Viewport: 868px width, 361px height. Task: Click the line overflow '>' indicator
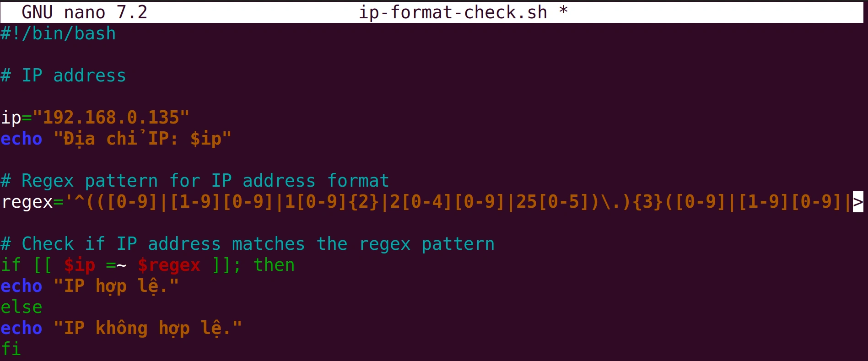coord(857,202)
